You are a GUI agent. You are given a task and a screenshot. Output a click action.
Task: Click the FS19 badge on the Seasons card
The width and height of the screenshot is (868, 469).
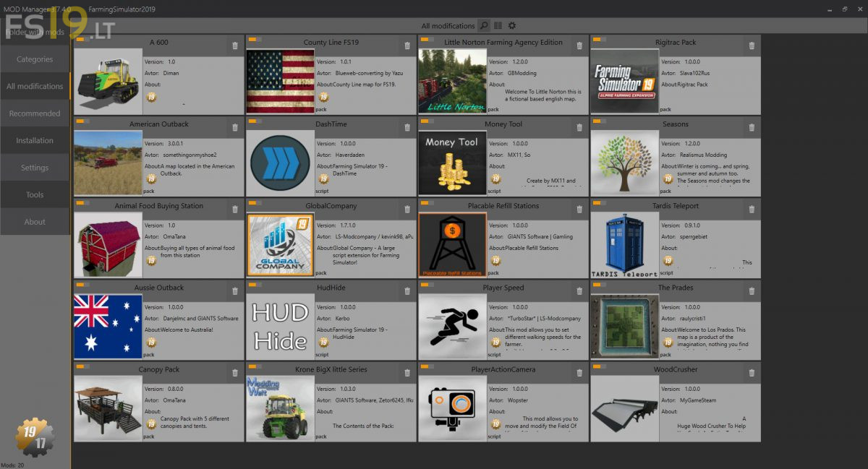pyautogui.click(x=668, y=178)
